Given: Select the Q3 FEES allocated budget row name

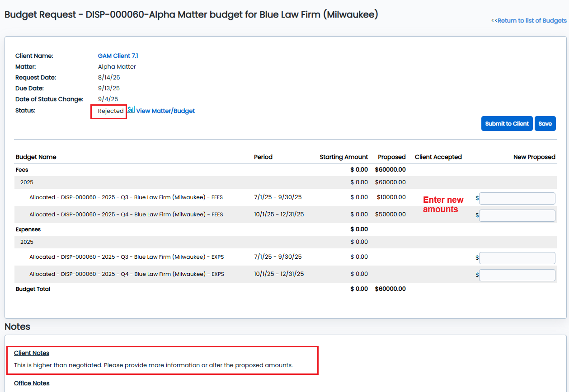Looking at the screenshot, I should [126, 197].
